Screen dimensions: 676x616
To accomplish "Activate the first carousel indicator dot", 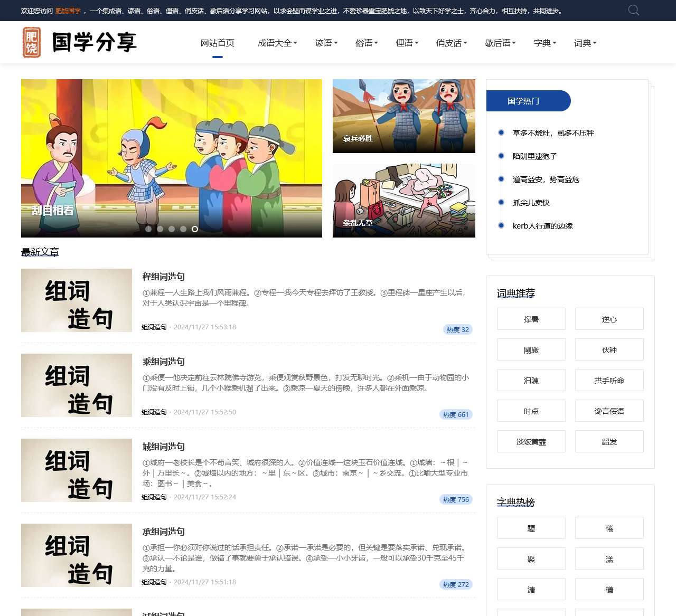I will click(148, 229).
